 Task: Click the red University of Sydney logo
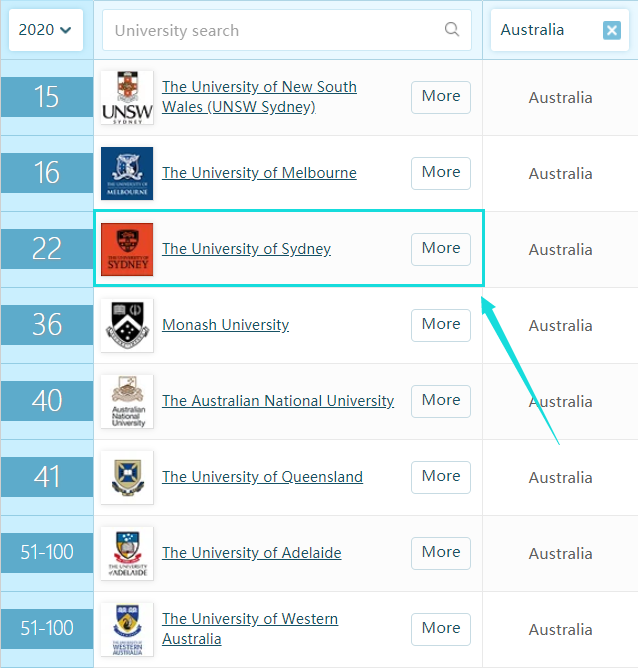coord(127,249)
